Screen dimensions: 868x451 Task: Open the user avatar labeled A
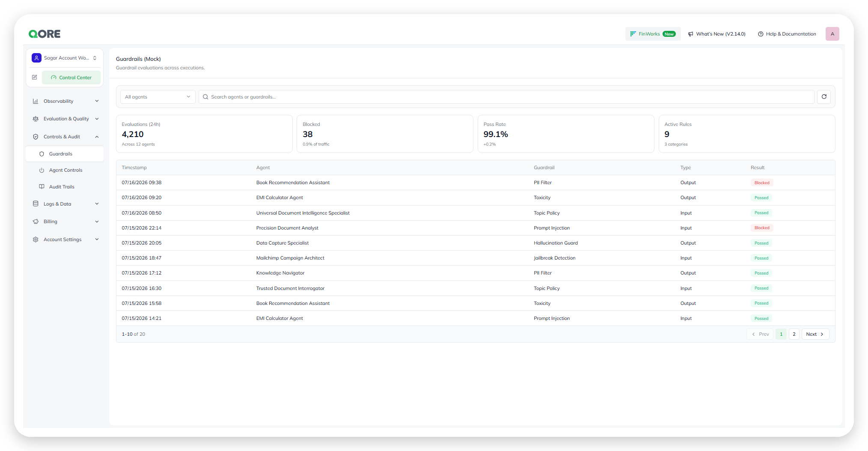coord(832,34)
